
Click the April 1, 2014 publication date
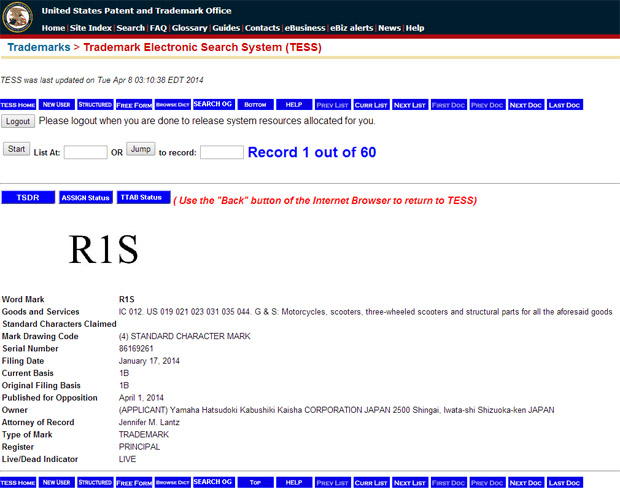click(x=141, y=398)
